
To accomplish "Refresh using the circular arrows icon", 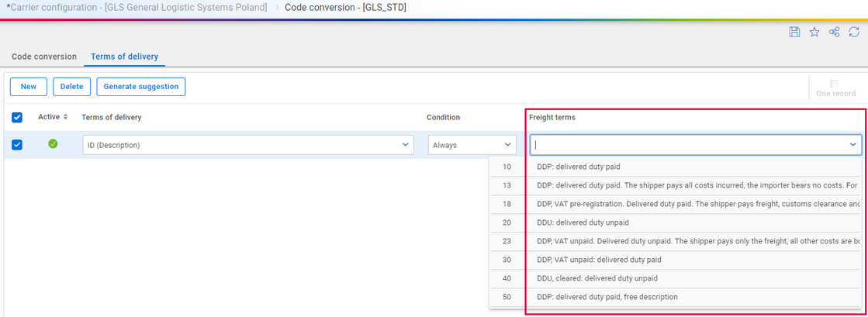I will click(854, 32).
